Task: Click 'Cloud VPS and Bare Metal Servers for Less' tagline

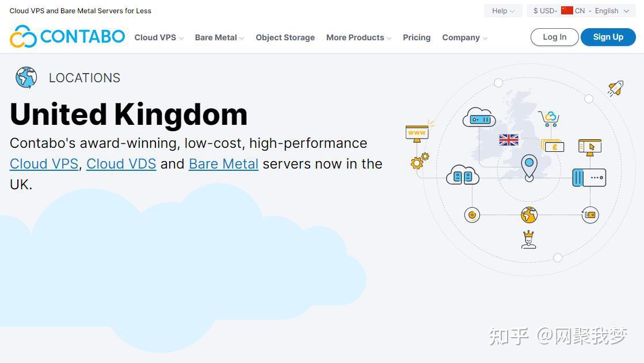Action: (x=81, y=11)
